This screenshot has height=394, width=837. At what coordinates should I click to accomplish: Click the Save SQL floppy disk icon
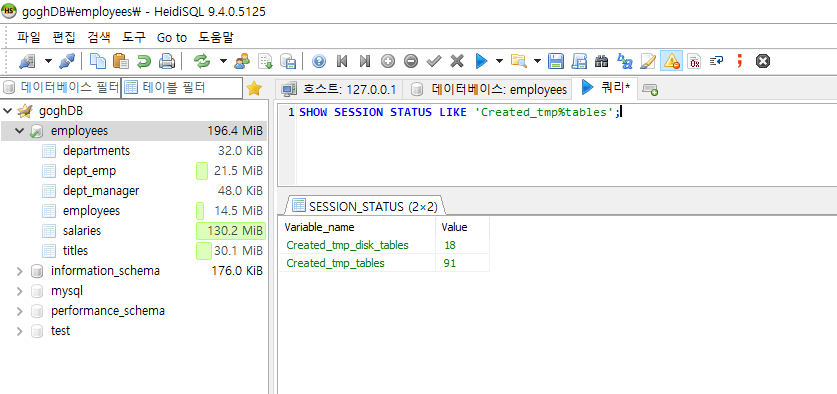pyautogui.click(x=556, y=61)
